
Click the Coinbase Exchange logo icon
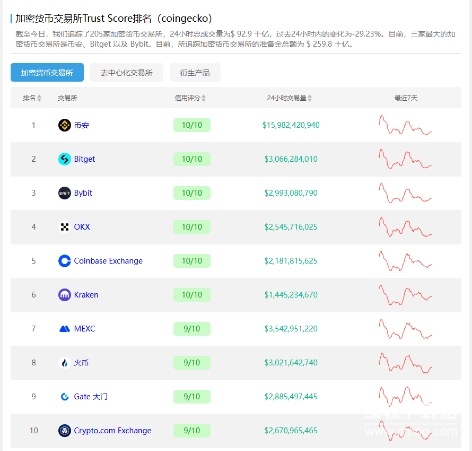coord(64,261)
